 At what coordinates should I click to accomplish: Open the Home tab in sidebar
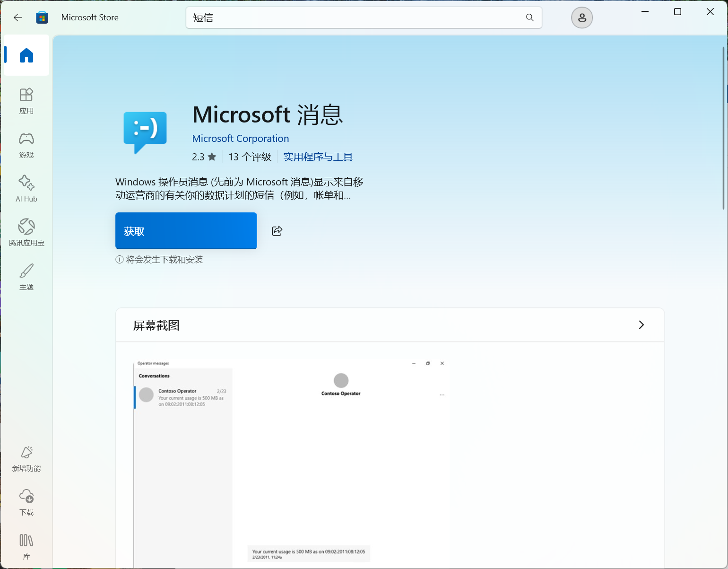(x=26, y=55)
